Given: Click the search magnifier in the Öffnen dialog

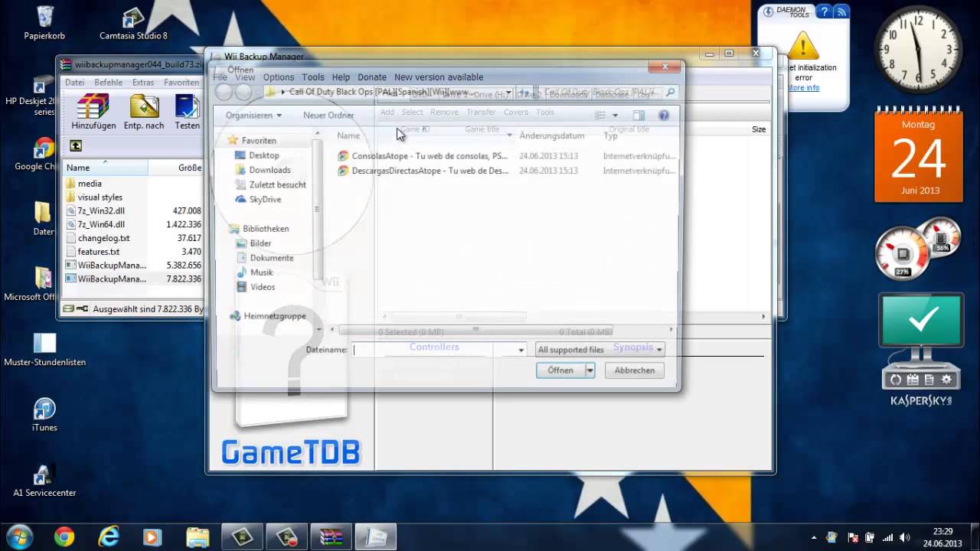Looking at the screenshot, I should [x=670, y=93].
